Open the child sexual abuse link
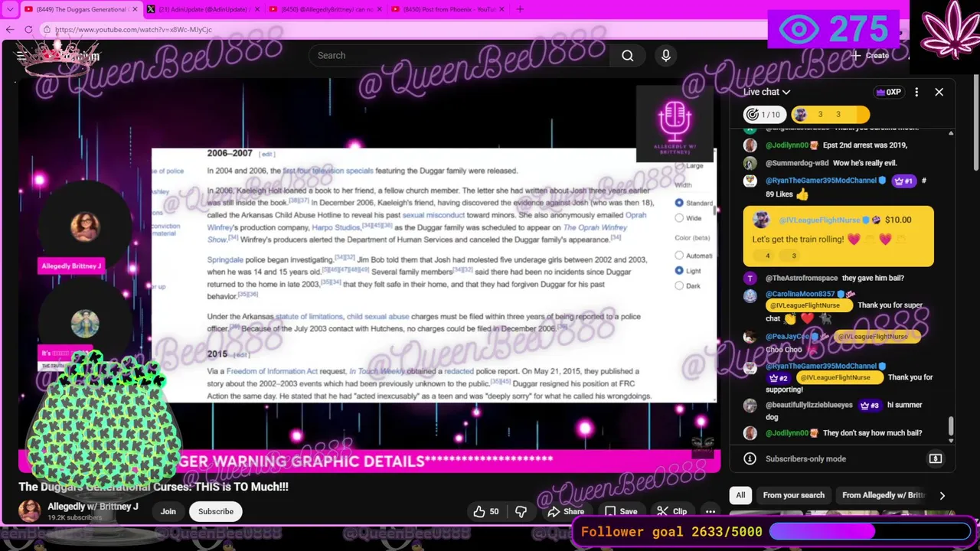Screen dimensions: 980x551 click(x=377, y=316)
